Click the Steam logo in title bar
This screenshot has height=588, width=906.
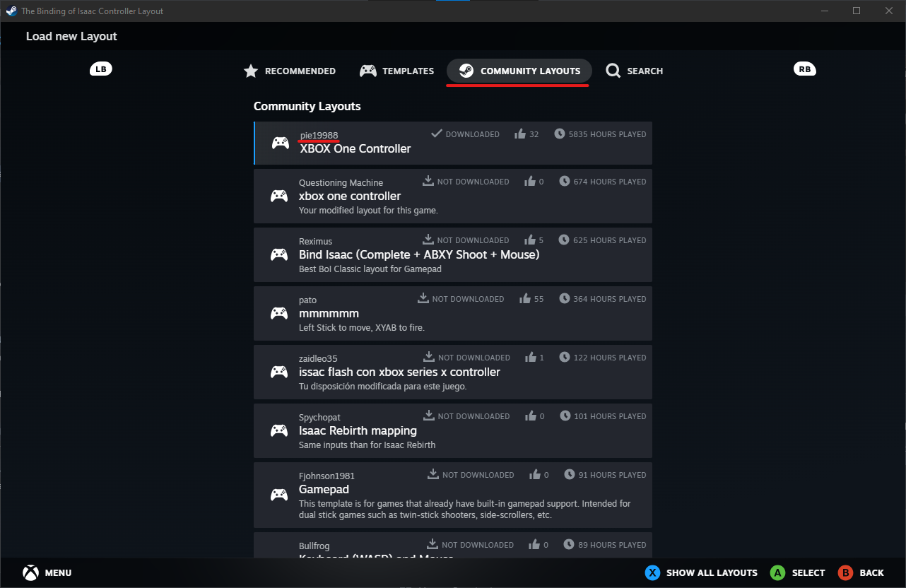(11, 11)
